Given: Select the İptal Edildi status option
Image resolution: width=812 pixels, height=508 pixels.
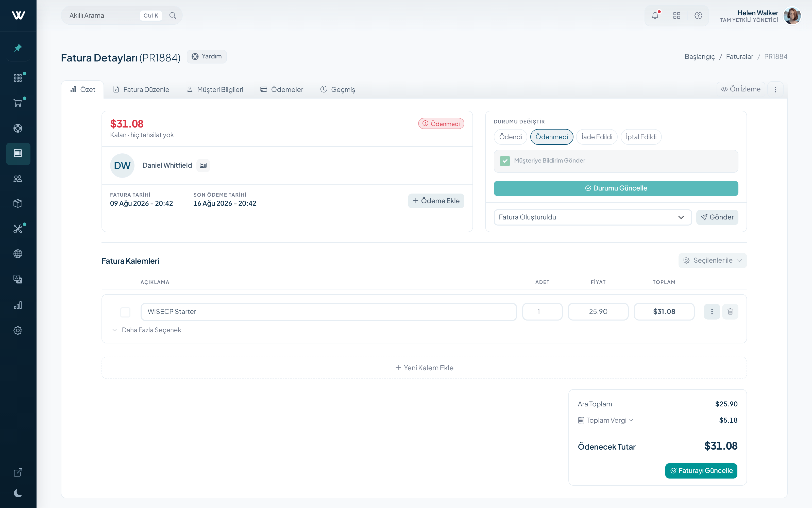Looking at the screenshot, I should tap(641, 137).
